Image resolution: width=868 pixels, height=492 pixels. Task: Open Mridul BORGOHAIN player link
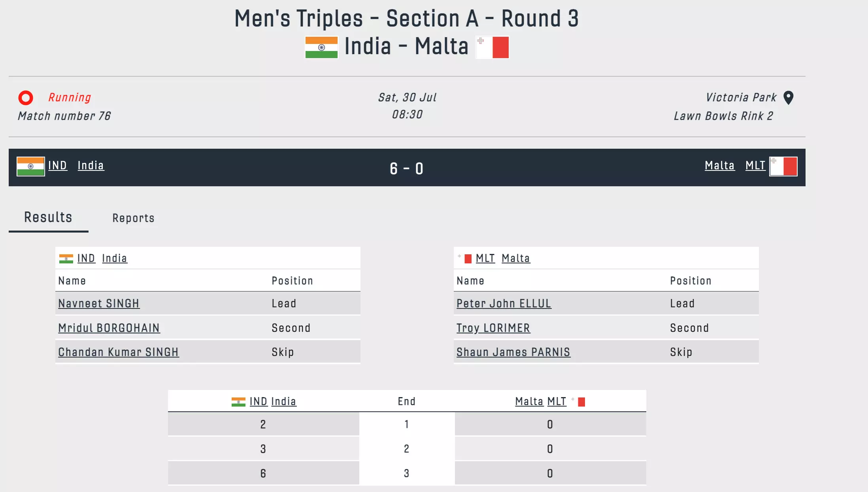109,328
